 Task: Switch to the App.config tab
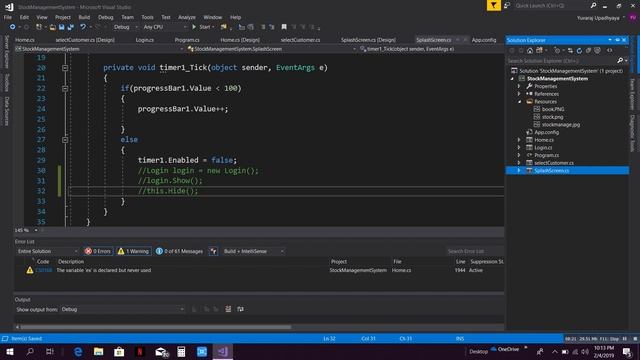point(484,40)
